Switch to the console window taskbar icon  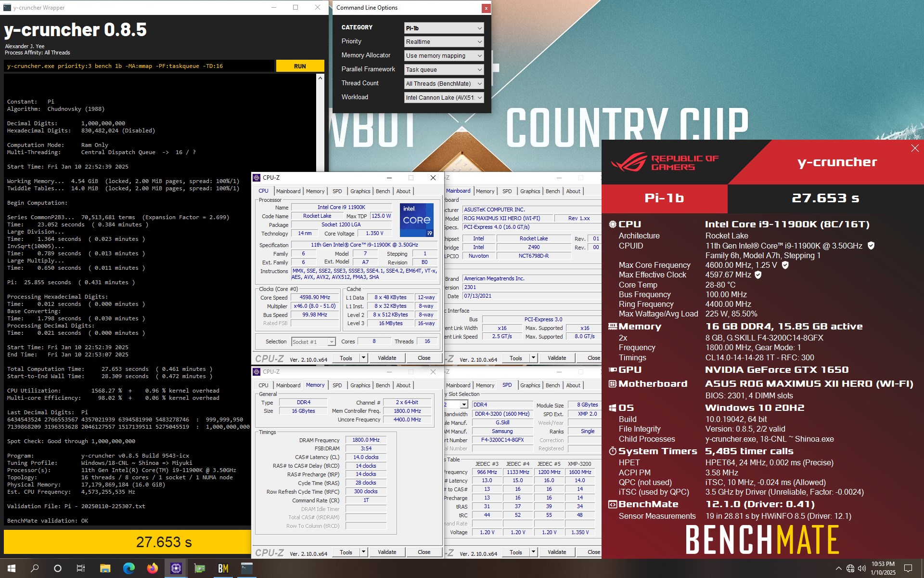(x=247, y=568)
